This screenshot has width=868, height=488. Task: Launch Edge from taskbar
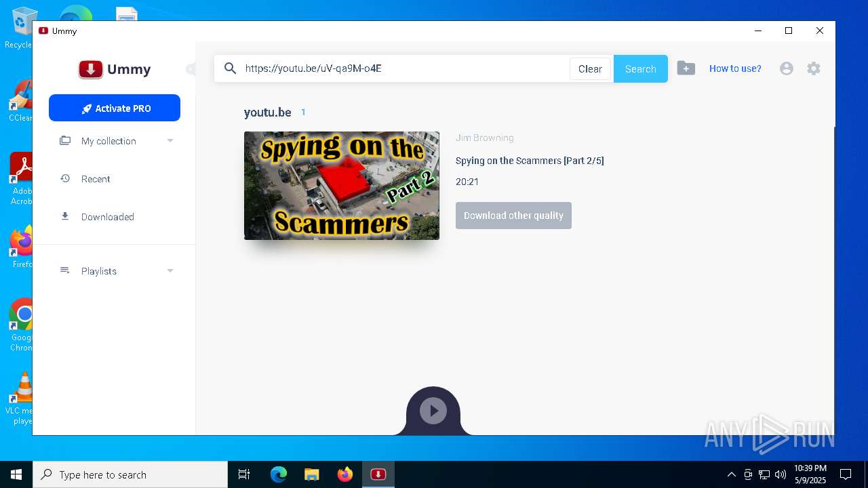pos(279,474)
